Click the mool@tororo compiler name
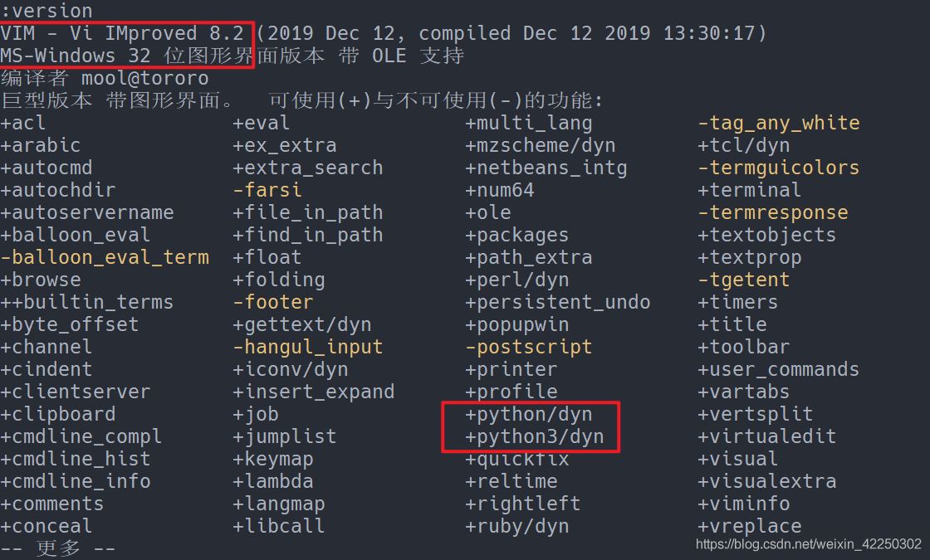This screenshot has height=560, width=930. [x=145, y=78]
